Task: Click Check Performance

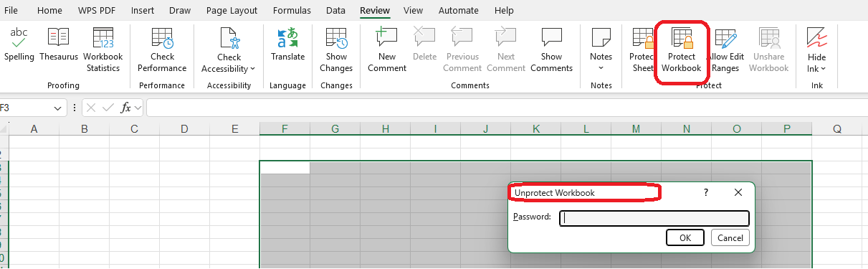Action: point(162,50)
